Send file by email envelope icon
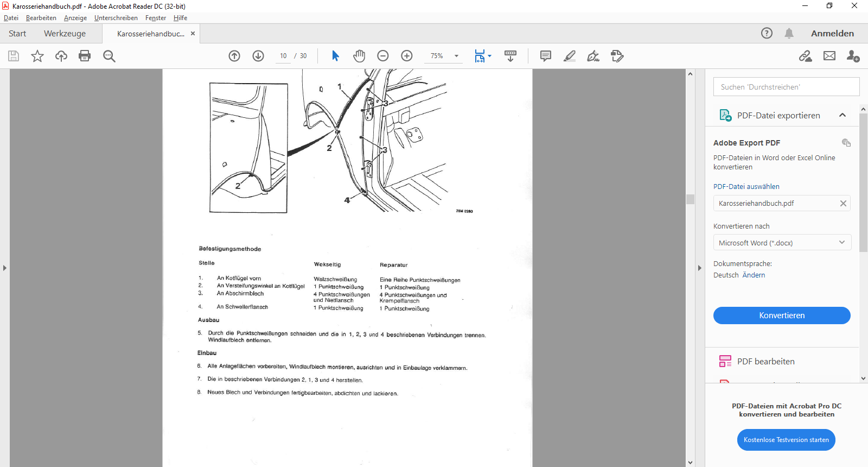The width and height of the screenshot is (868, 467). 829,56
